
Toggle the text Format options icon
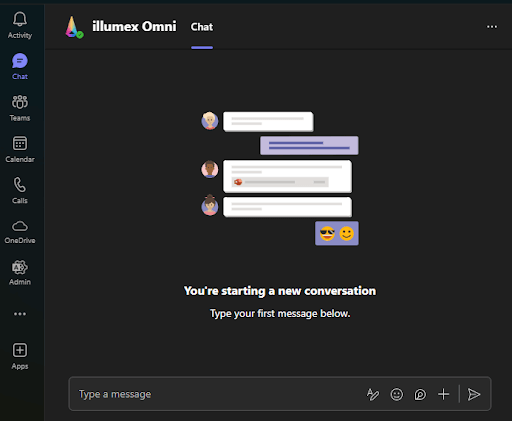(x=373, y=394)
